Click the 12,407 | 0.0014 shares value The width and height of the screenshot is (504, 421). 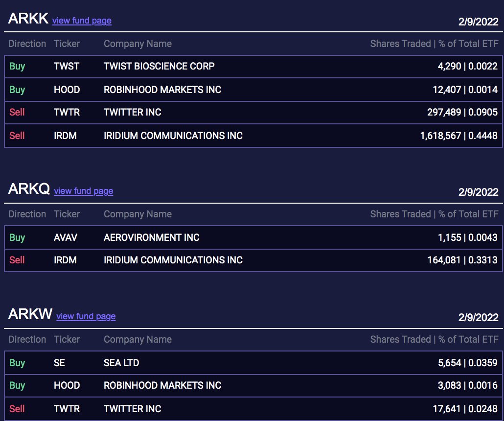point(465,90)
